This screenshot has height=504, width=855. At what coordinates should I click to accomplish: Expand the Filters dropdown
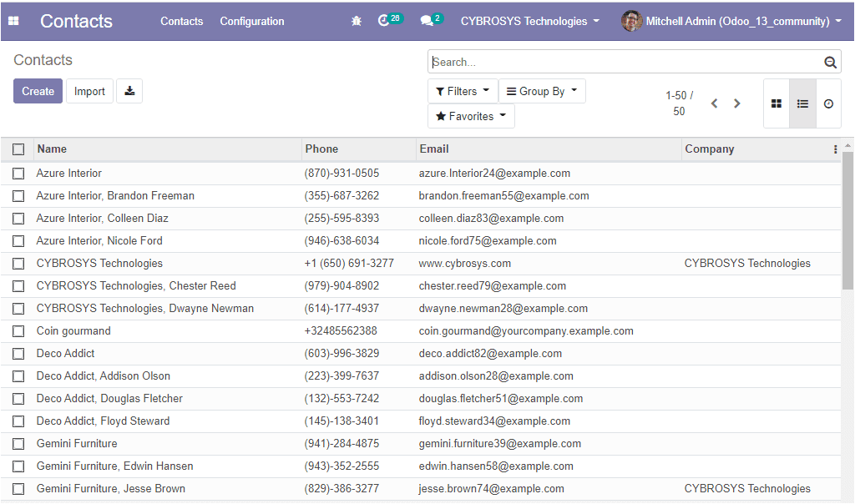463,92
